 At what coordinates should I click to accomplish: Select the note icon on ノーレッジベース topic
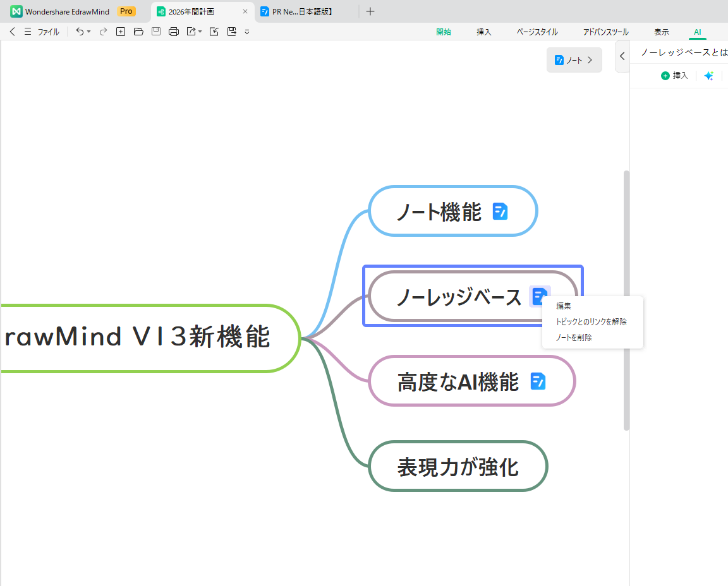(x=538, y=296)
